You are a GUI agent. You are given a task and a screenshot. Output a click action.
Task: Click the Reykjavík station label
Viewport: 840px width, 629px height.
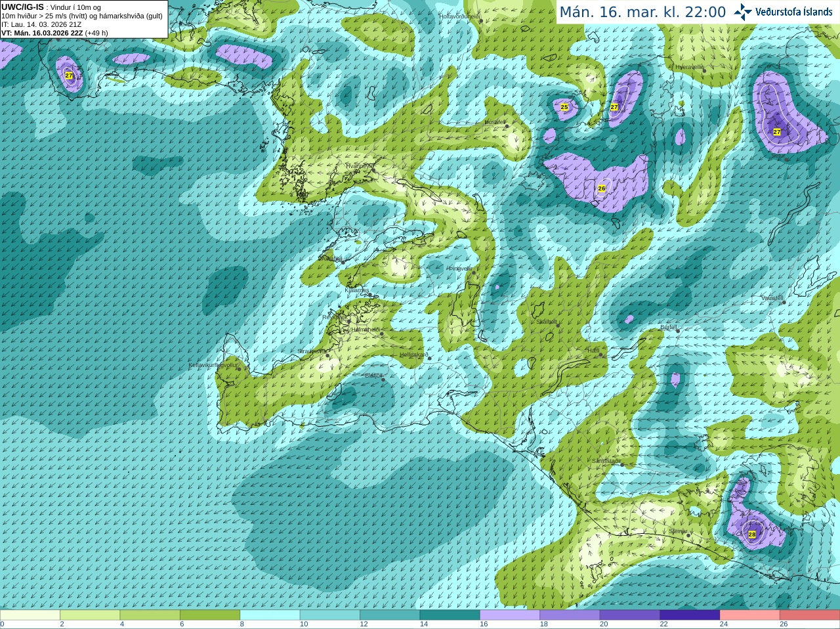click(334, 317)
